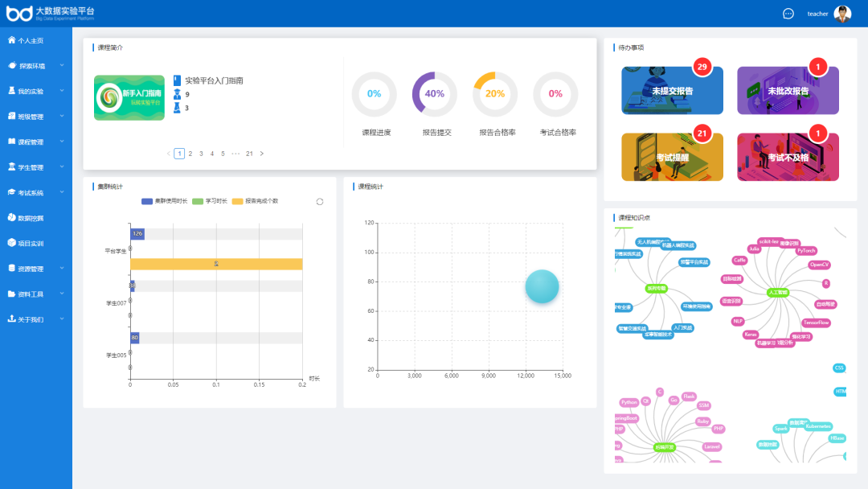The height and width of the screenshot is (489, 868).
Task: Expand the 探索环境 menu chevron
Action: 61,65
